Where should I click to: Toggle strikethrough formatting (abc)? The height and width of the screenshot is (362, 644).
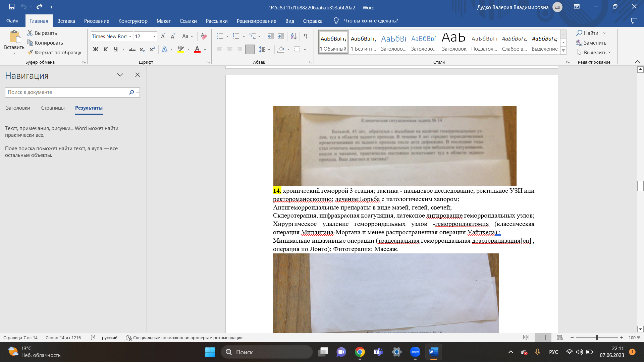coord(132,50)
